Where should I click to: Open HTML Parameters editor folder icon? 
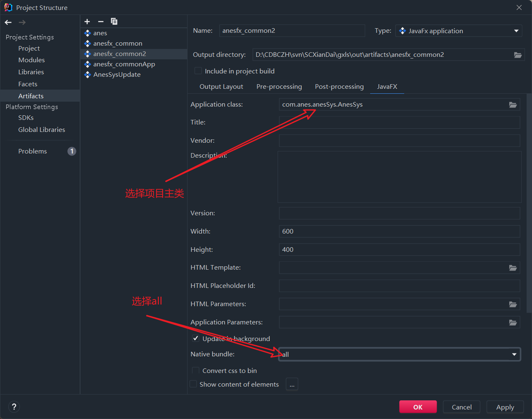click(x=513, y=304)
